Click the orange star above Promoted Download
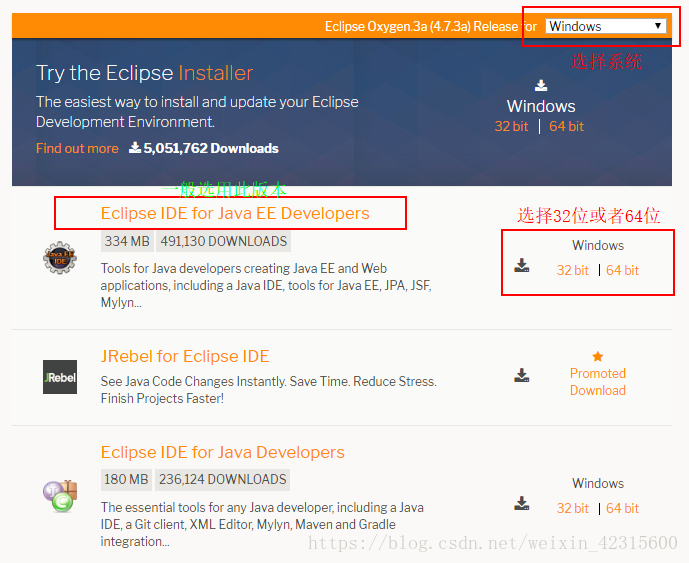The height and width of the screenshot is (563, 689). pos(598,356)
